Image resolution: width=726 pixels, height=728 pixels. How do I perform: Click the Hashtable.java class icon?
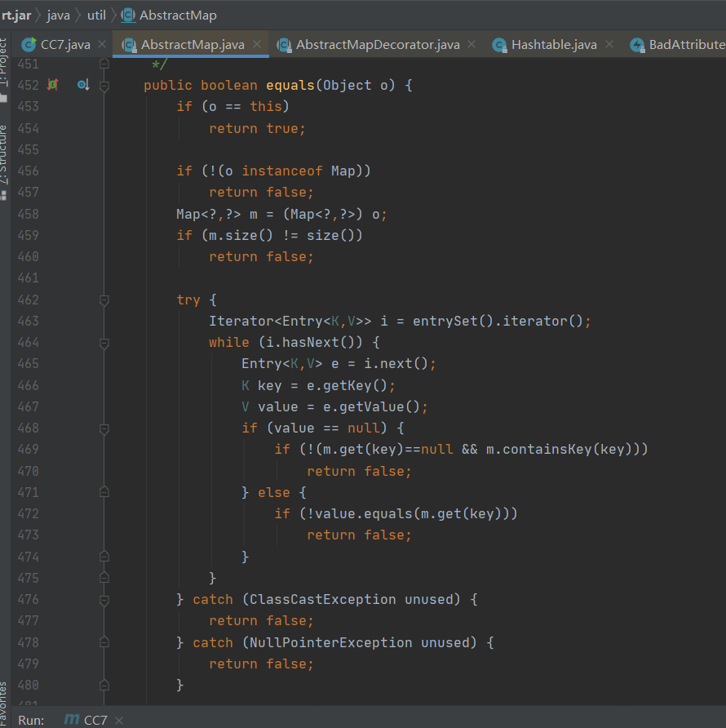(x=499, y=45)
